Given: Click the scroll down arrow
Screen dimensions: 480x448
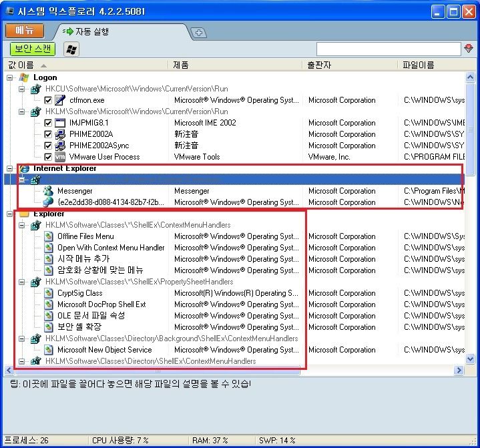Looking at the screenshot, I should coord(470,359).
